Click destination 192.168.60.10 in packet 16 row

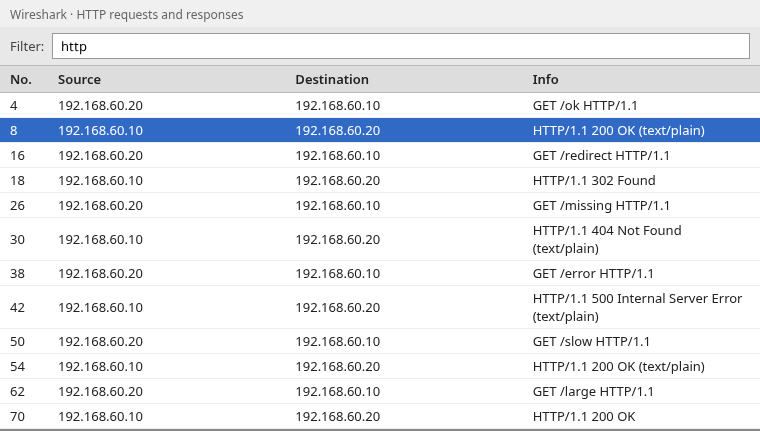[338, 155]
